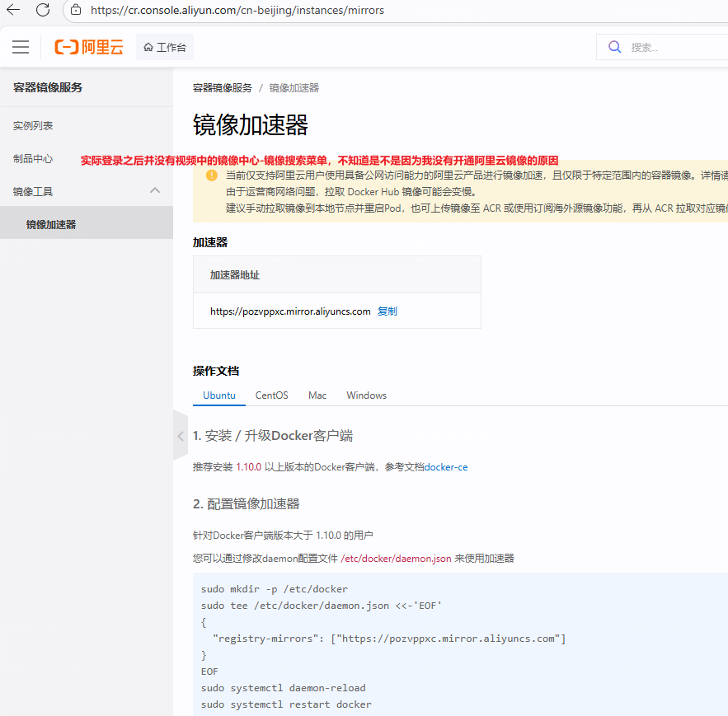Switch to the Mac tab
The height and width of the screenshot is (716, 728).
point(317,395)
